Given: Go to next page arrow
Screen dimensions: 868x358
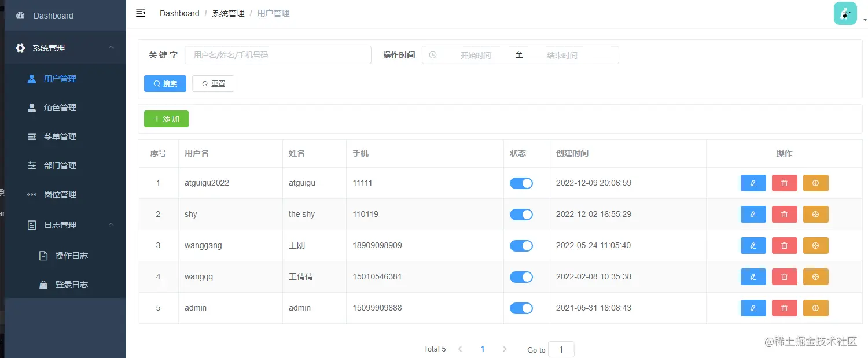Looking at the screenshot, I should tap(505, 349).
